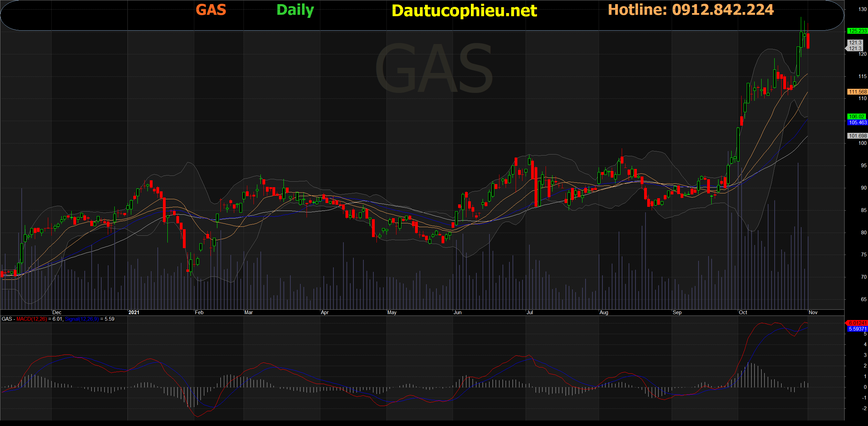868x426 pixels.
Task: Click the green Daily timeframe label
Action: tap(295, 10)
